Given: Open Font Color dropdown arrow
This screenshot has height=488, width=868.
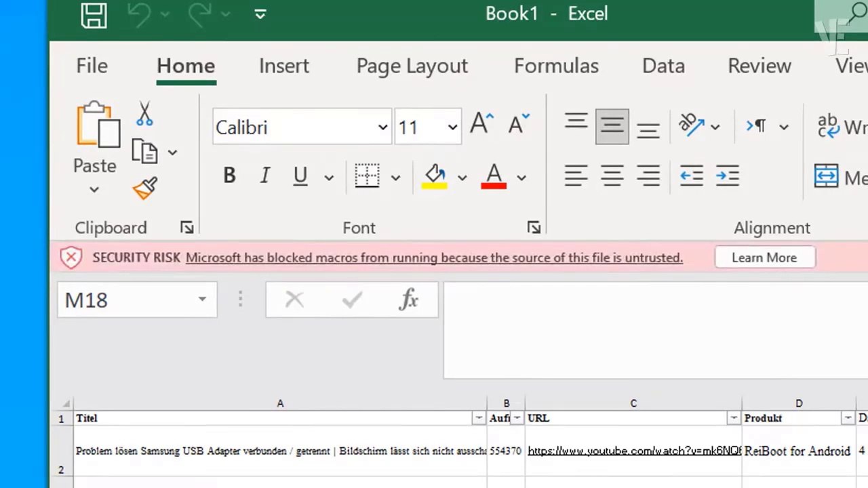Looking at the screenshot, I should tap(521, 178).
